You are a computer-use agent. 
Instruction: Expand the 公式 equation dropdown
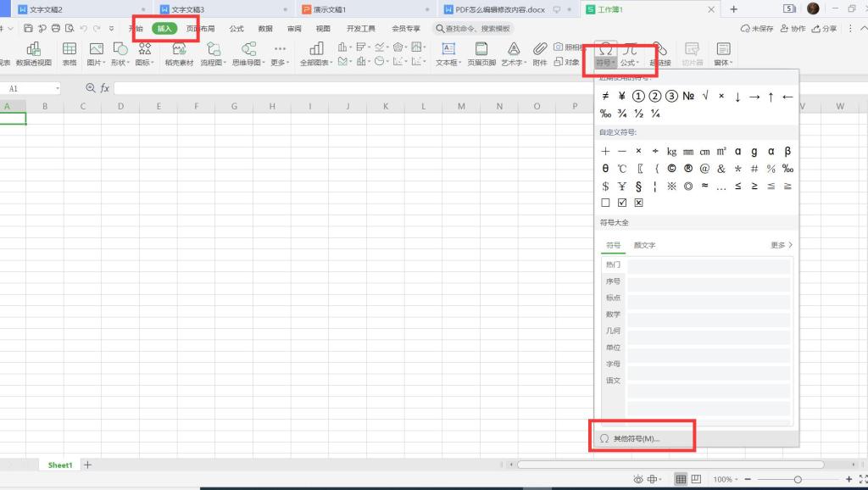[630, 63]
